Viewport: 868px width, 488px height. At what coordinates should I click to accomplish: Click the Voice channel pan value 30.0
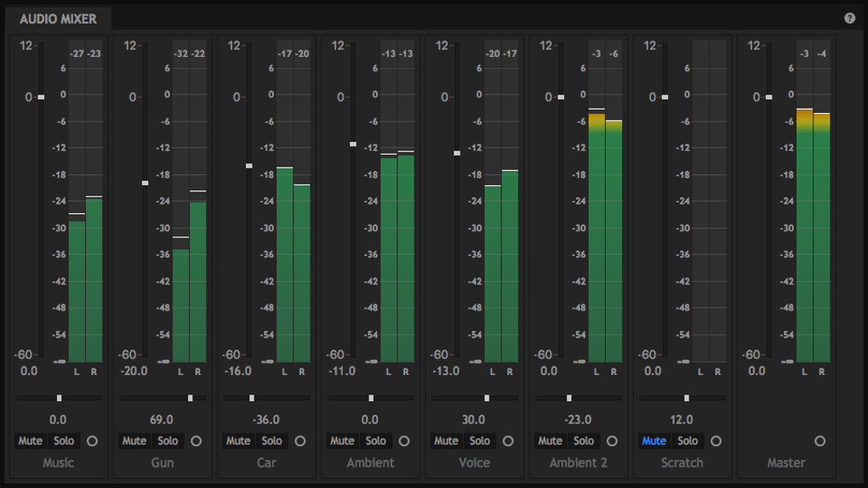(474, 419)
